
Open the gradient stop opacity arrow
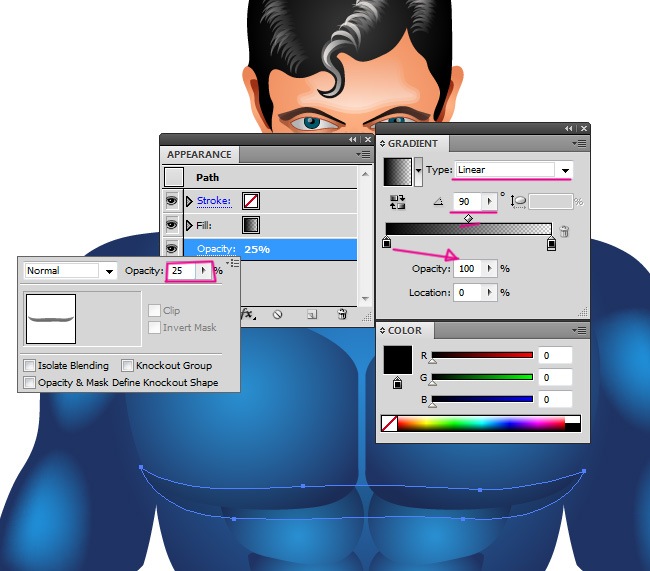click(x=489, y=268)
